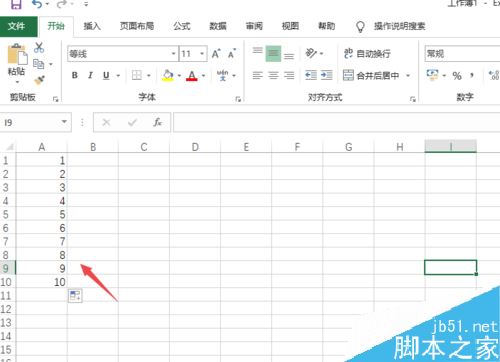Screen dimensions: 500x362
Task: Open the 页面布局 ribbon tab
Action: point(137,26)
